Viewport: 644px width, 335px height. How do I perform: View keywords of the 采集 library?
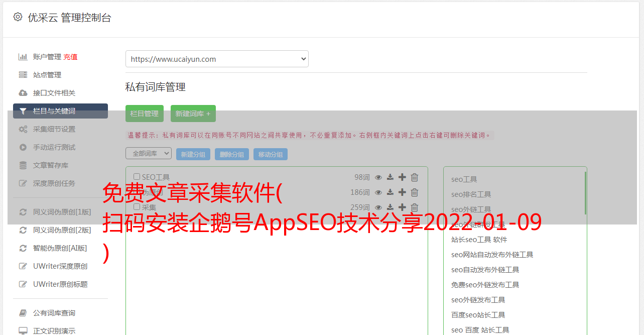[x=378, y=207]
